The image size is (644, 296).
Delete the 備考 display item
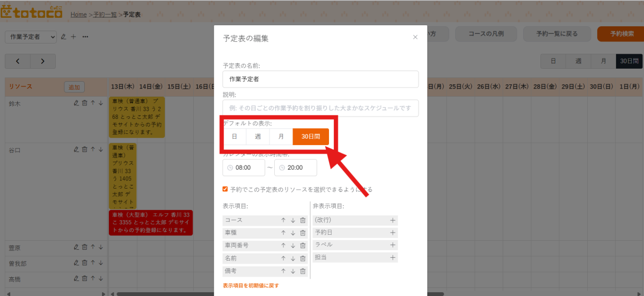tap(303, 271)
